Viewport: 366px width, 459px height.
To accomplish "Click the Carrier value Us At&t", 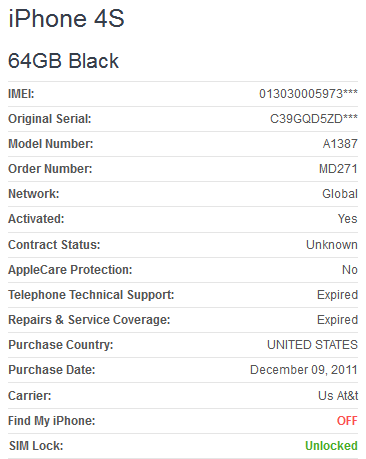I will [x=338, y=396].
